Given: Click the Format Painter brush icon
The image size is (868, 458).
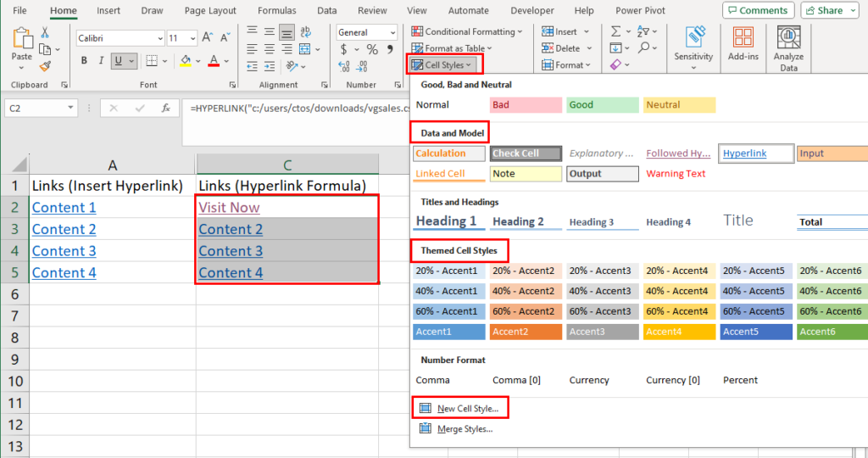Looking at the screenshot, I should point(45,67).
